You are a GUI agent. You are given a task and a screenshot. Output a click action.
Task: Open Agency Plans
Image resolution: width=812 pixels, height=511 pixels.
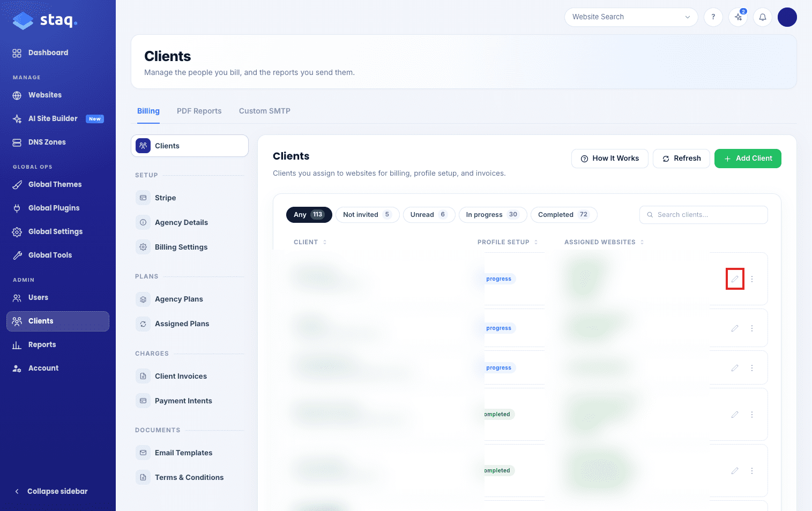[190, 299]
